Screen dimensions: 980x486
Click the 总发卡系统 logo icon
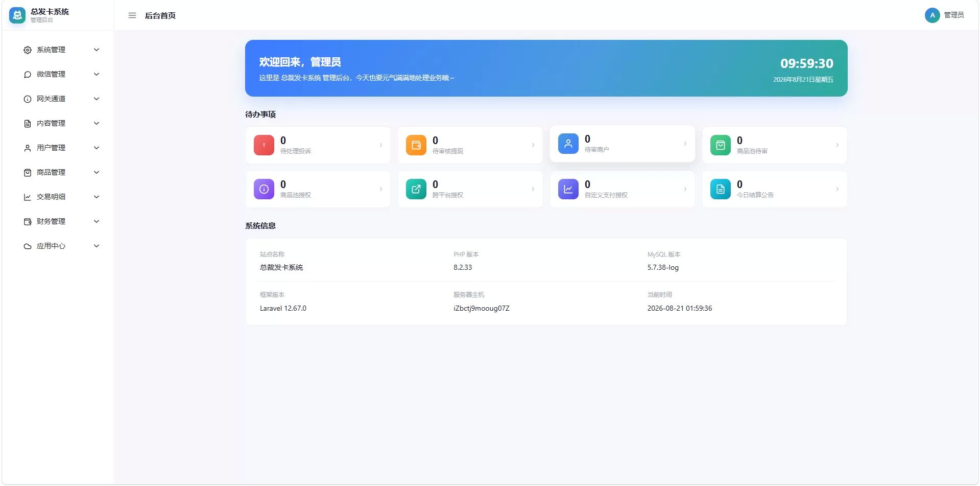[17, 15]
